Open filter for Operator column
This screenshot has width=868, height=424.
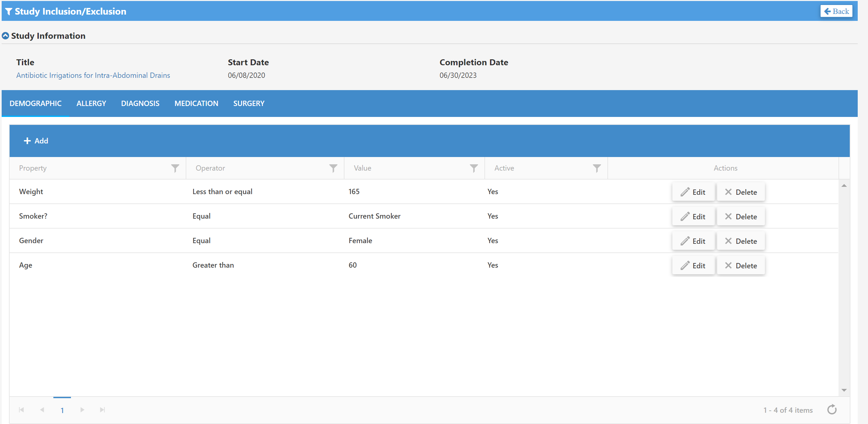tap(333, 168)
